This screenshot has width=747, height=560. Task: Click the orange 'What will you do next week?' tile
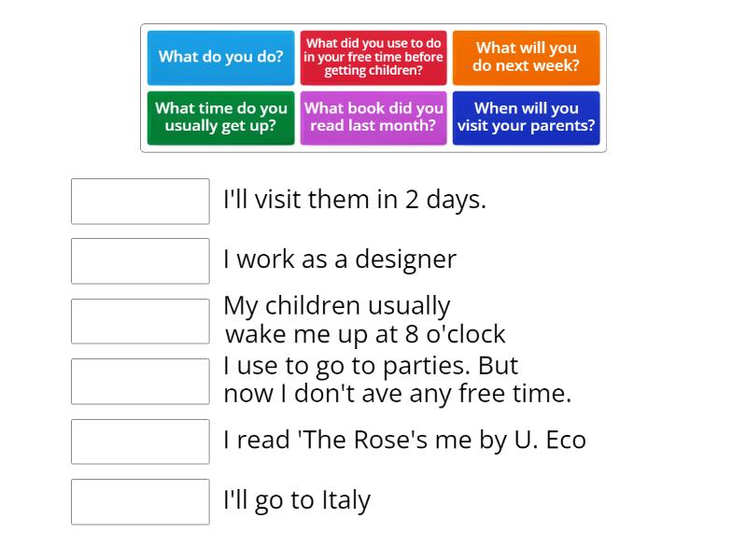(527, 57)
